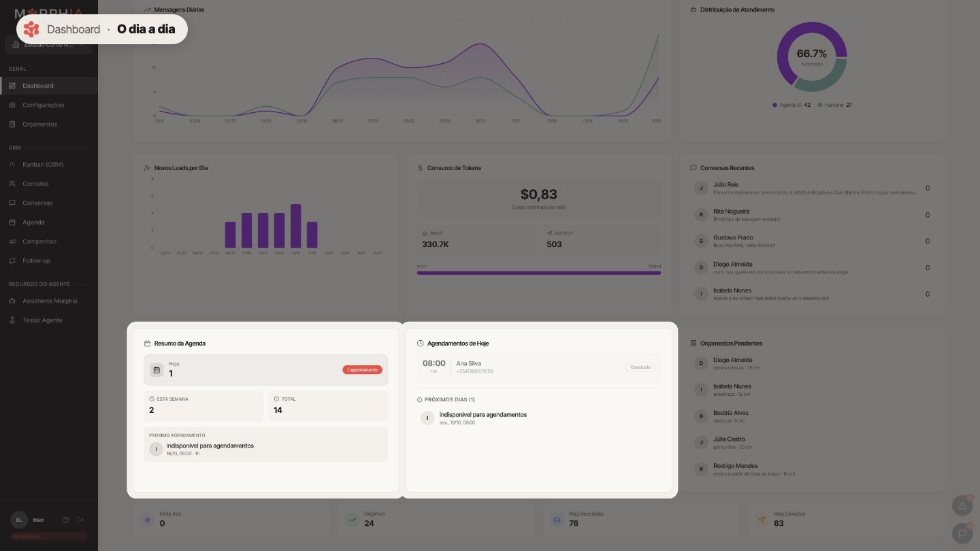The image size is (980, 551).
Task: Click the BL user avatar
Action: pyautogui.click(x=19, y=520)
